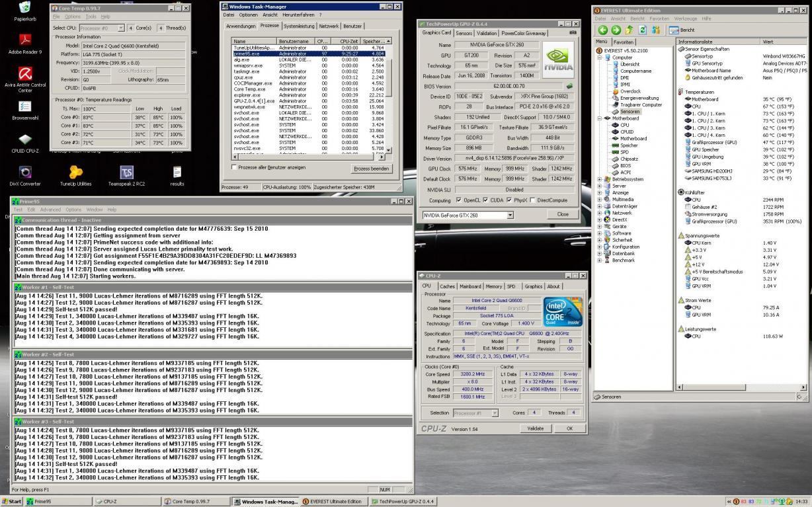The width and height of the screenshot is (812, 507).
Task: Click GPU-Z BIOS save chip icon
Action: (569, 86)
